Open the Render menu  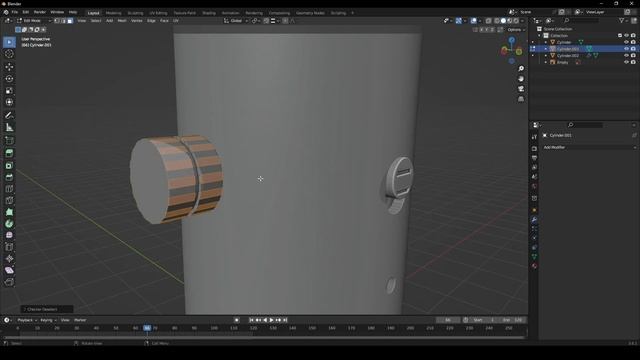(40, 12)
